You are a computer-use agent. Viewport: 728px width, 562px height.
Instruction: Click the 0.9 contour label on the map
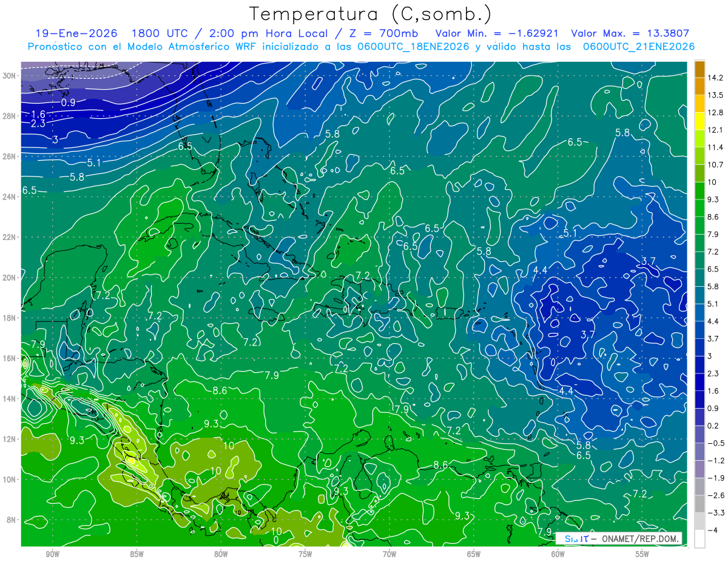[68, 103]
